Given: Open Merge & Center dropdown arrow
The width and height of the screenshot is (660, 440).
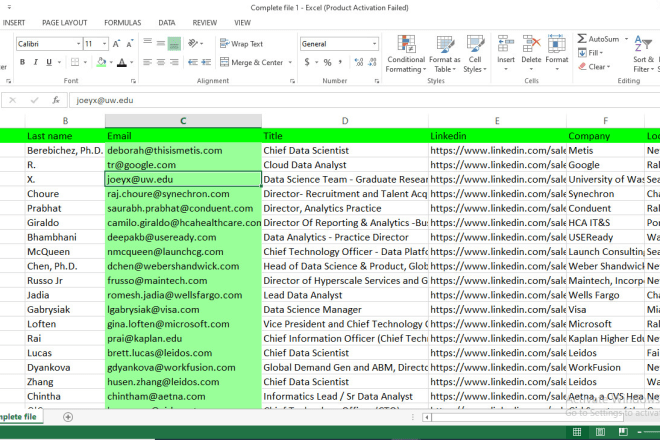Looking at the screenshot, I should (290, 62).
